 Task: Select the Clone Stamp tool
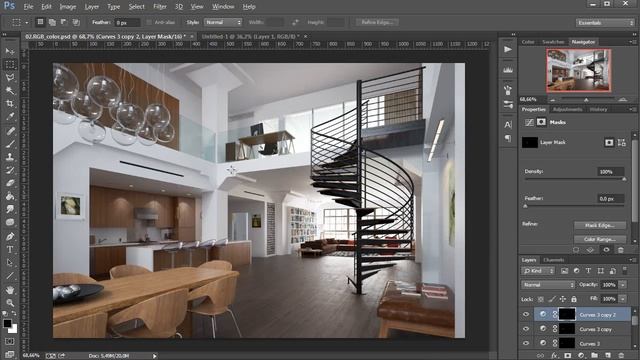(x=10, y=157)
